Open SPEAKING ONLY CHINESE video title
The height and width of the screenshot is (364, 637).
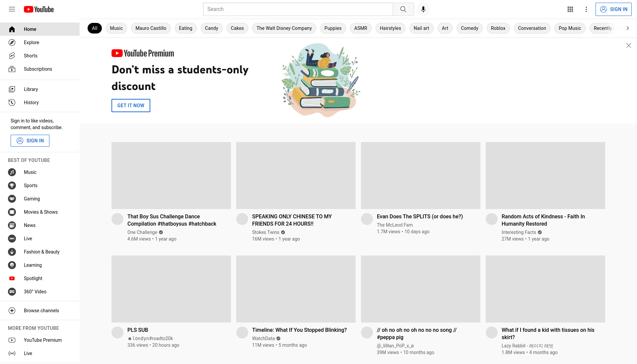292,220
